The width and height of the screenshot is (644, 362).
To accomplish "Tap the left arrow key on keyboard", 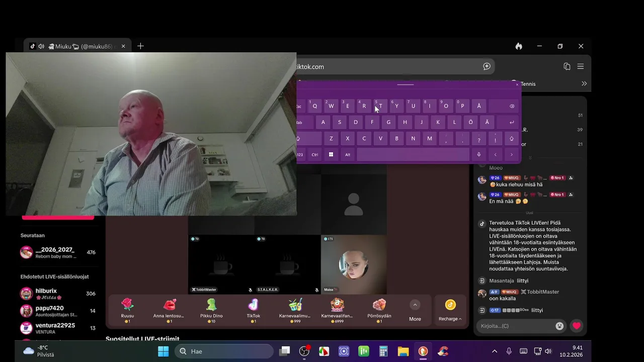I will click(x=496, y=154).
